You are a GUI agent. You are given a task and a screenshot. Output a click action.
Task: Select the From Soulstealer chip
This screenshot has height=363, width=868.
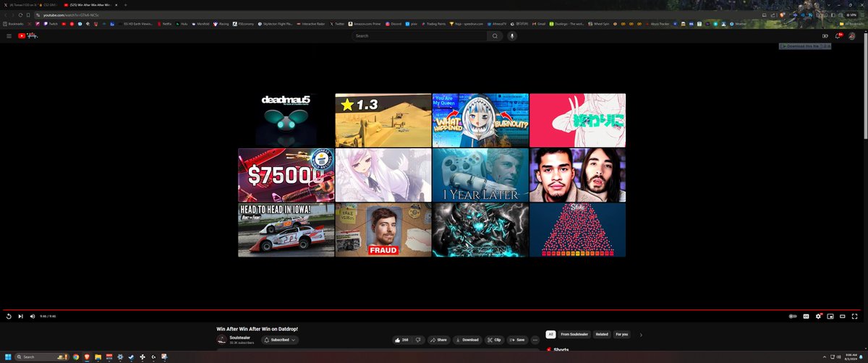point(574,334)
